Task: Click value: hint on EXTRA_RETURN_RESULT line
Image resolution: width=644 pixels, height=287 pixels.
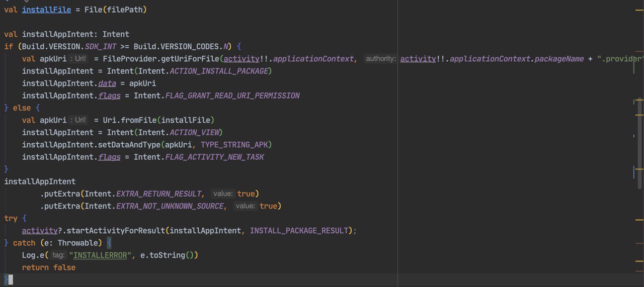Action: click(223, 194)
